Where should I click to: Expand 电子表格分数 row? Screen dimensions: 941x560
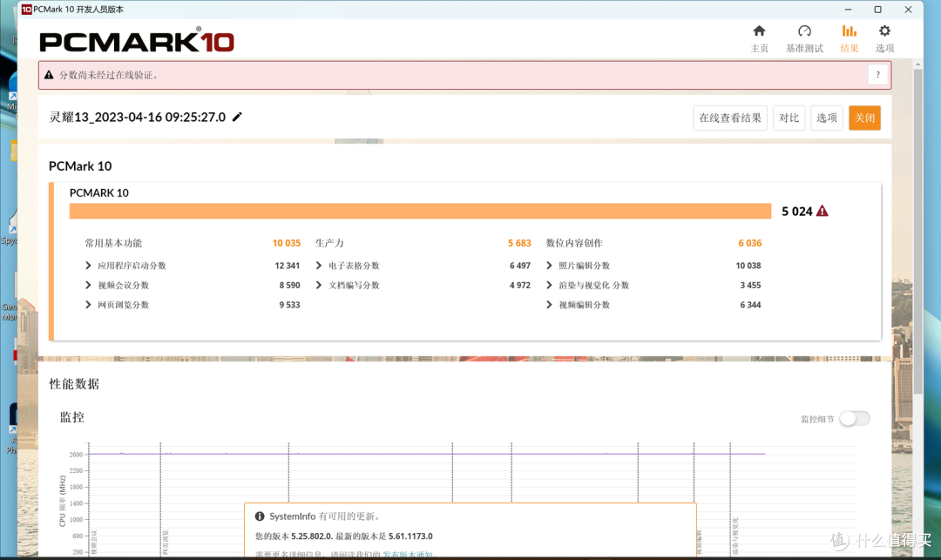click(319, 266)
